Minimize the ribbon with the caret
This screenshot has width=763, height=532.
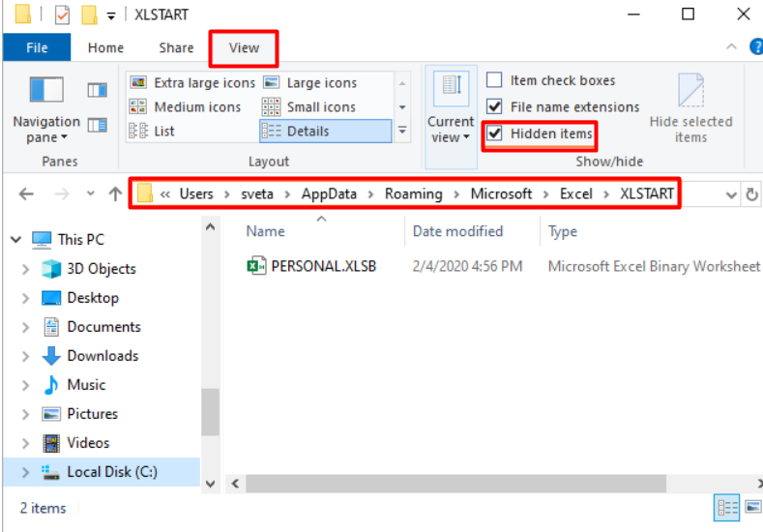tap(731, 46)
